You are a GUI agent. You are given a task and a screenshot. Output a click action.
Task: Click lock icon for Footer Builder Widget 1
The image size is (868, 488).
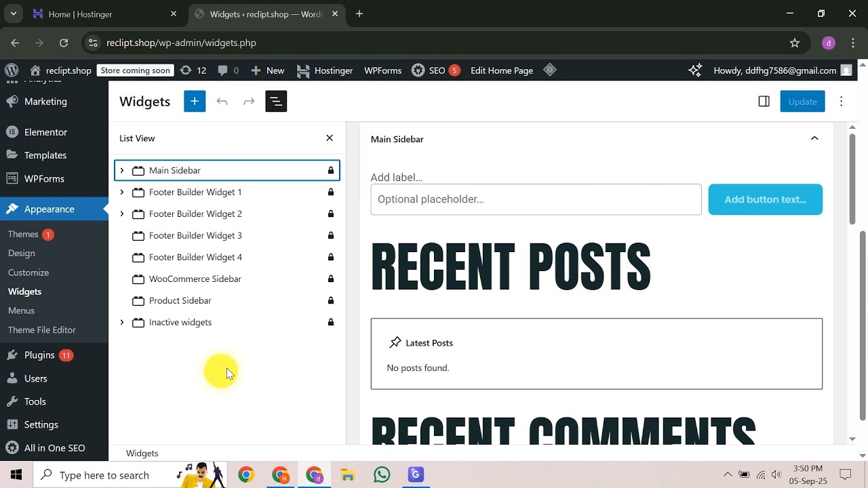coord(331,192)
